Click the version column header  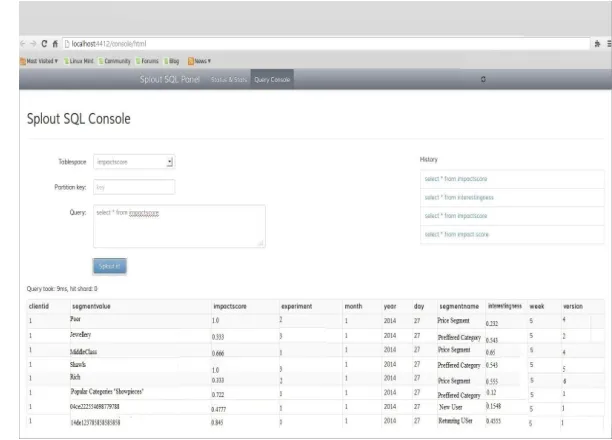573,306
